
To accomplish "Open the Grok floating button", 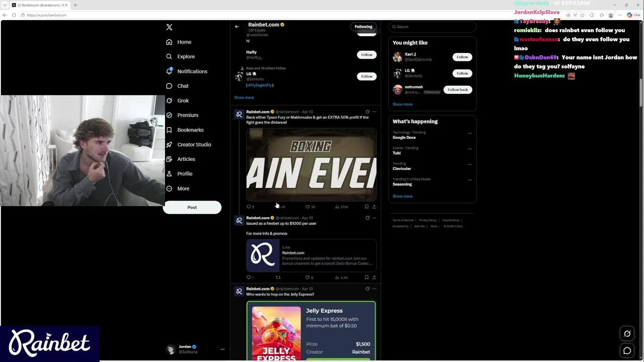I will point(627,334).
